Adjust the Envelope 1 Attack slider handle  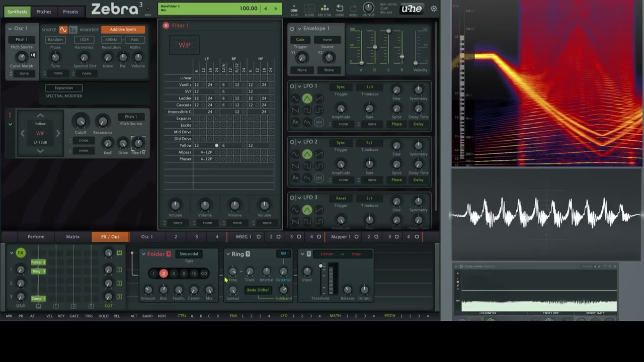361,62
